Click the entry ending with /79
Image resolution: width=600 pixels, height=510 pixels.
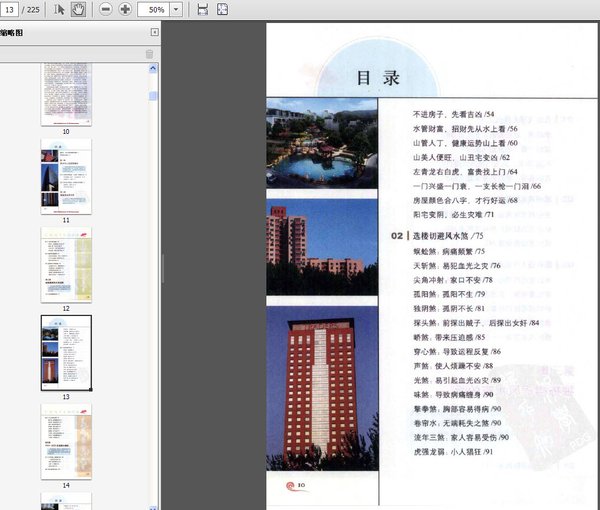[449, 294]
